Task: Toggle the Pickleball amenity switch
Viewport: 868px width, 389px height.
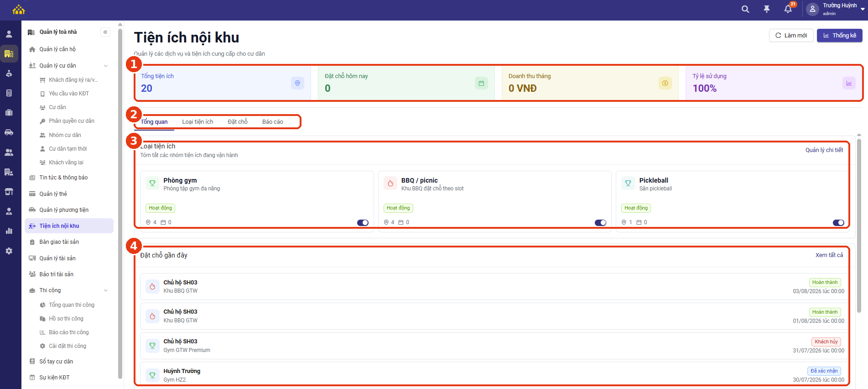Action: [x=838, y=223]
